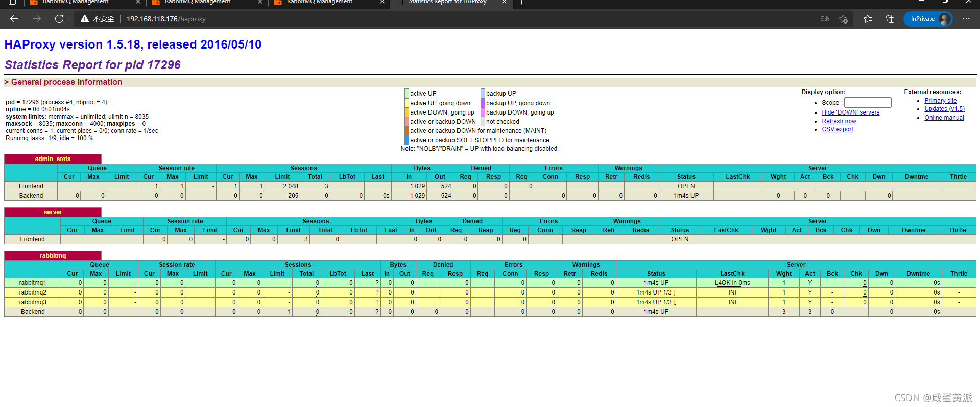Click the 'backup UP, going down' magenta swatch
980x407 pixels.
[x=483, y=103]
